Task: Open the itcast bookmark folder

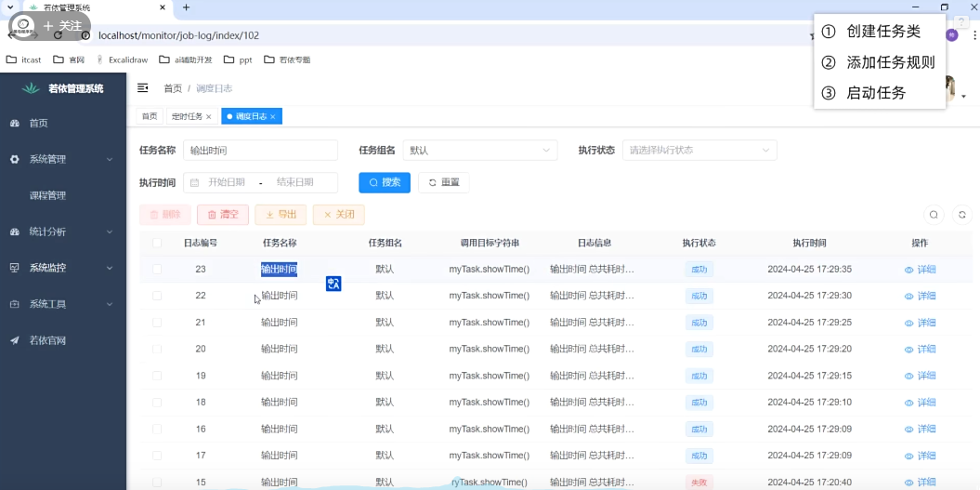Action: tap(24, 60)
